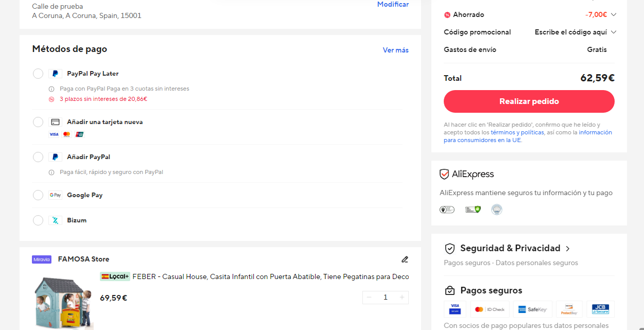Click the Bizum logo icon
The height and width of the screenshot is (330, 644).
tap(55, 220)
